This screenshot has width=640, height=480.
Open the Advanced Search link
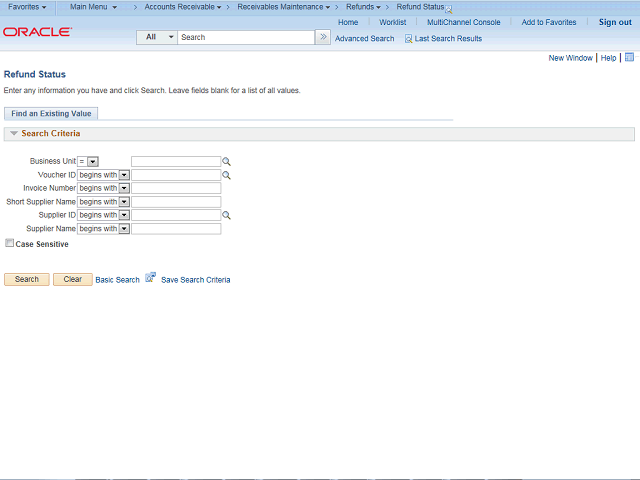[364, 39]
